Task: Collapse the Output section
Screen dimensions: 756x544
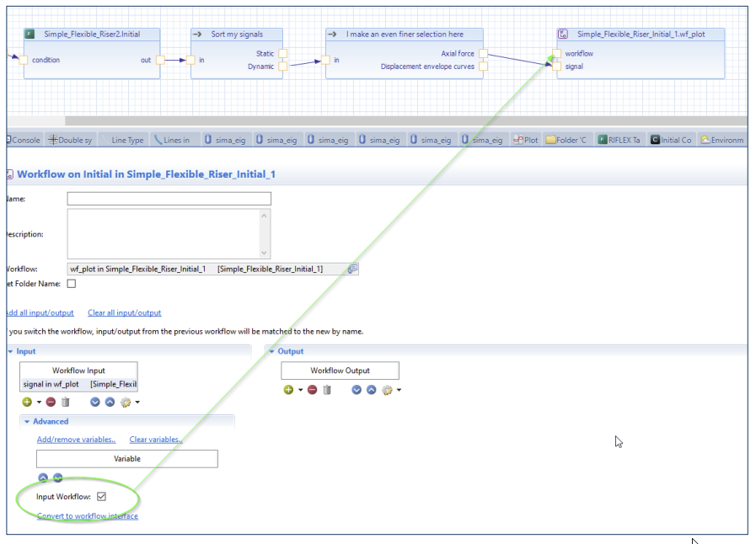Action: click(x=271, y=351)
